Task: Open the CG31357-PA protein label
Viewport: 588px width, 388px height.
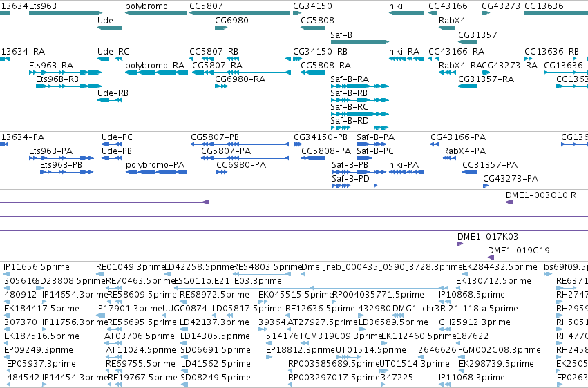Action: 490,165
